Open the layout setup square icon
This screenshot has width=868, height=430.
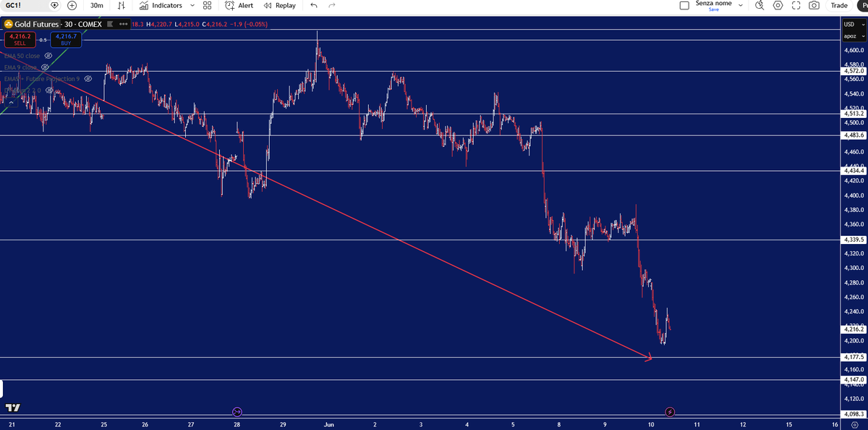click(684, 5)
